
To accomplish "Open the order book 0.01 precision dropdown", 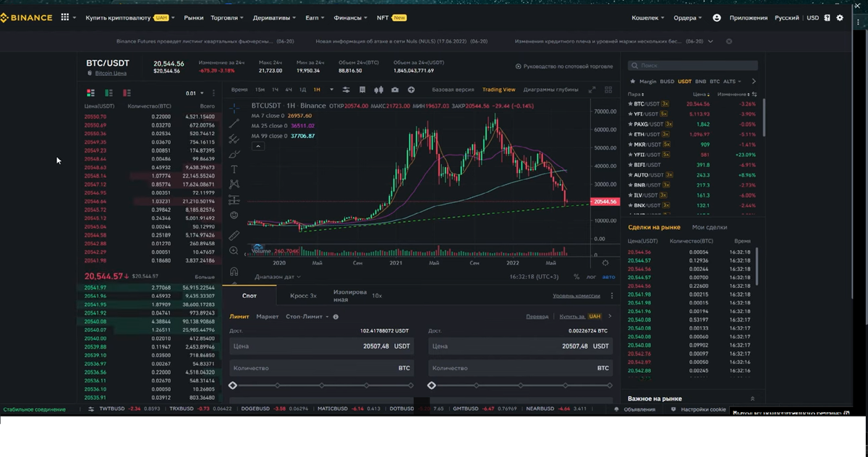I will (195, 93).
